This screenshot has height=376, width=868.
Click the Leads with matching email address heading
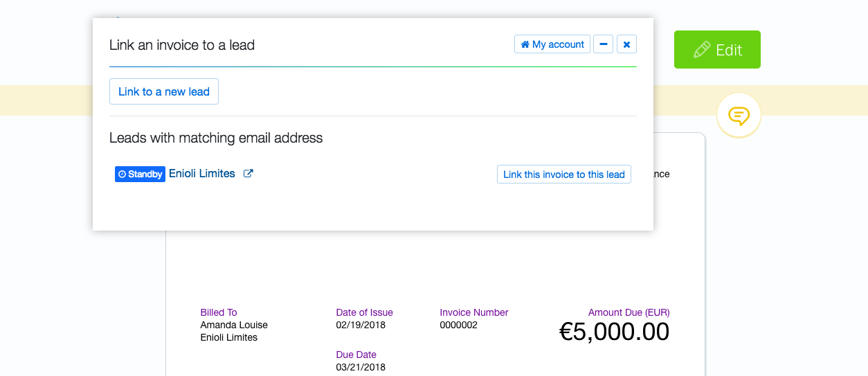point(216,138)
